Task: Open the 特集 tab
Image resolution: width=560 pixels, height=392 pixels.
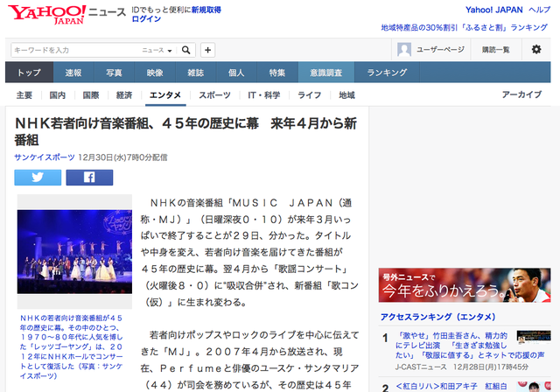Action: tap(277, 73)
